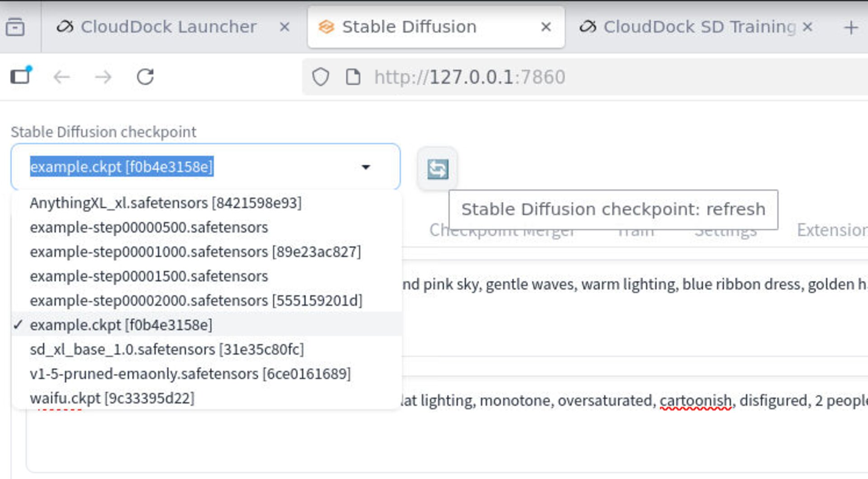
Task: Click the checkpoint refresh icon button
Action: [x=437, y=169]
